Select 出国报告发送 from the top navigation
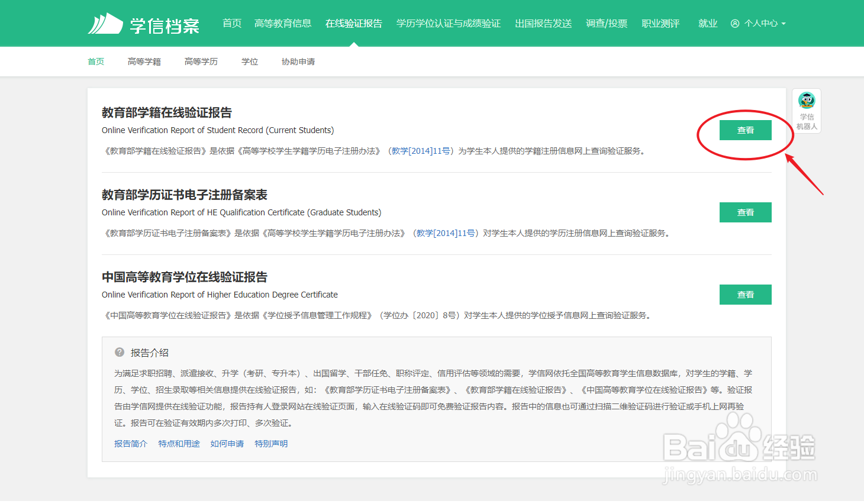Screen dimensions: 864x504 543,23
